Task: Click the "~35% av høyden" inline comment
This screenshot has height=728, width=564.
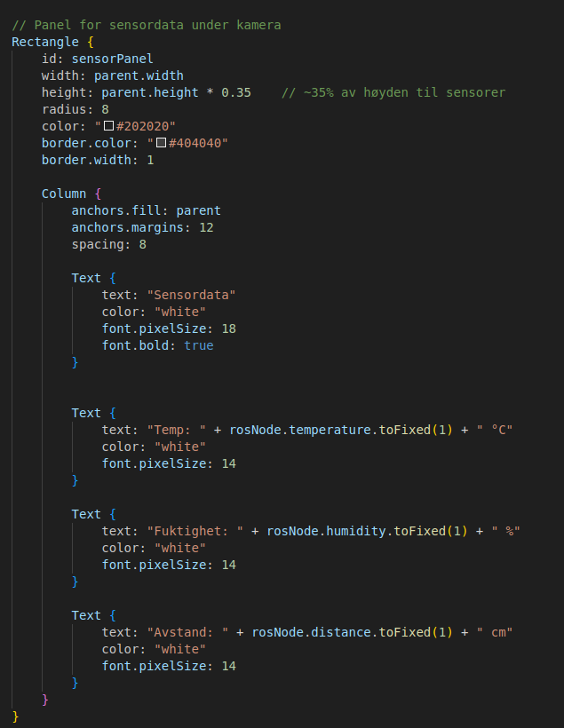Action: [x=393, y=92]
